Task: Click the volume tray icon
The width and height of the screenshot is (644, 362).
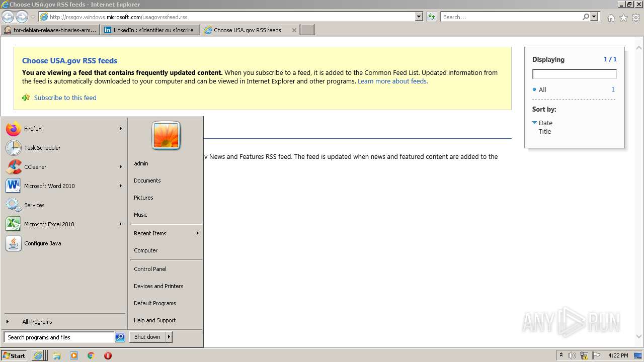Action: point(572,355)
